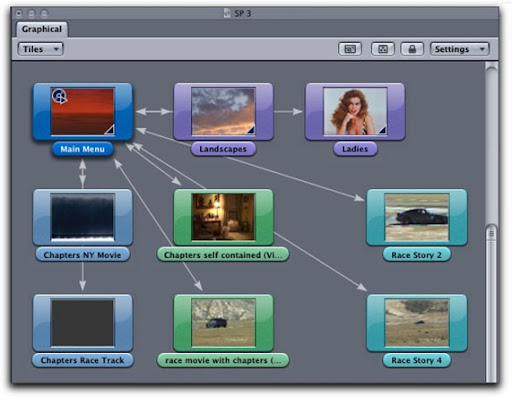This screenshot has height=397, width=512.
Task: Toggle the lock icon button
Action: (412, 49)
